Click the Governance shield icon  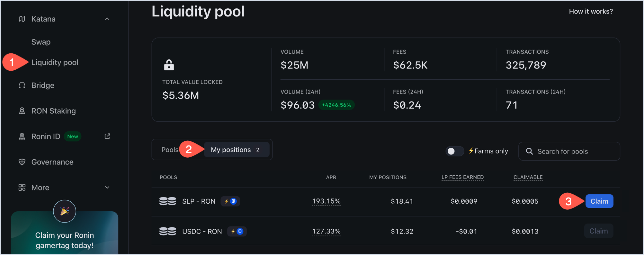click(x=22, y=162)
